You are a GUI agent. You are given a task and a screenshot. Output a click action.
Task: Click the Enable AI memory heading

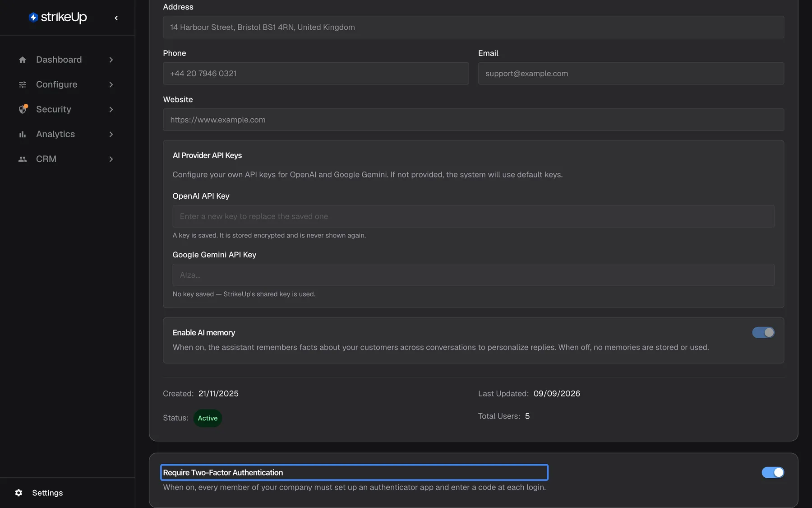pyautogui.click(x=204, y=332)
